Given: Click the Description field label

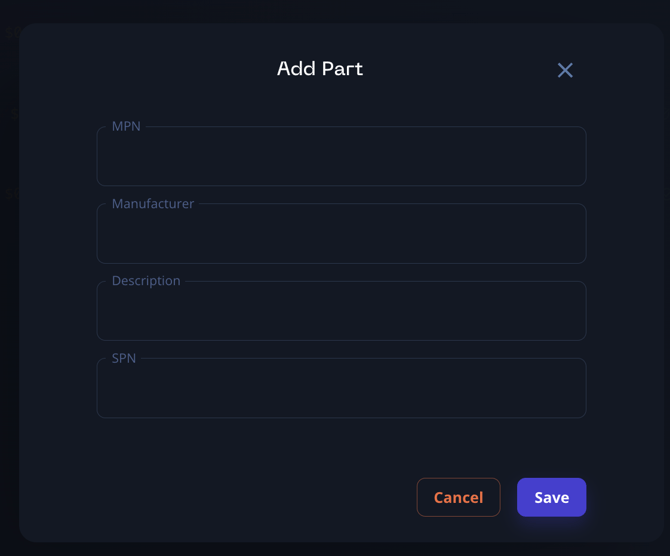Looking at the screenshot, I should pyautogui.click(x=146, y=280).
